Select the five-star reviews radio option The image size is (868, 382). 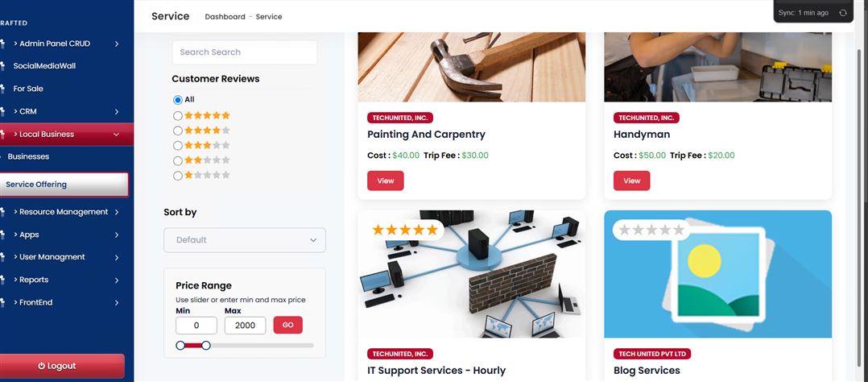coord(178,116)
